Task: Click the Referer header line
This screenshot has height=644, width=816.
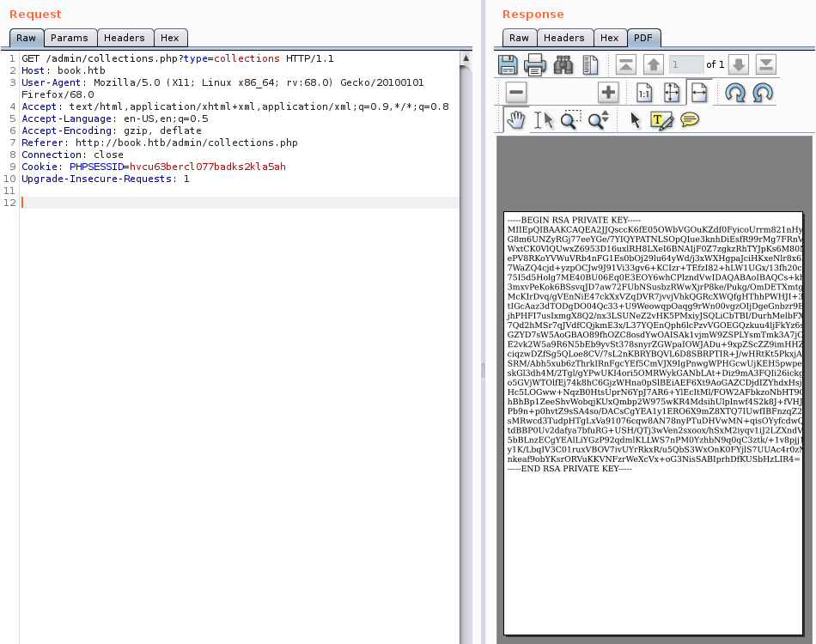Action: [160, 143]
